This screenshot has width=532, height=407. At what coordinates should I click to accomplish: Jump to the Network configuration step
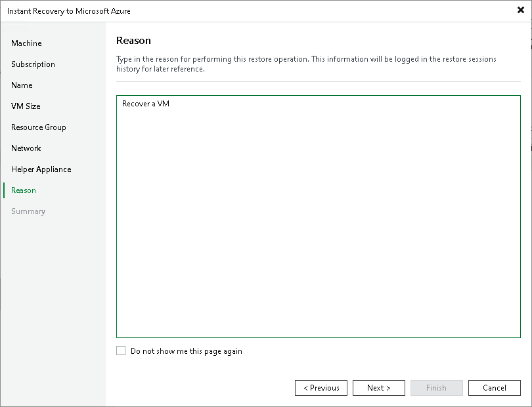26,148
